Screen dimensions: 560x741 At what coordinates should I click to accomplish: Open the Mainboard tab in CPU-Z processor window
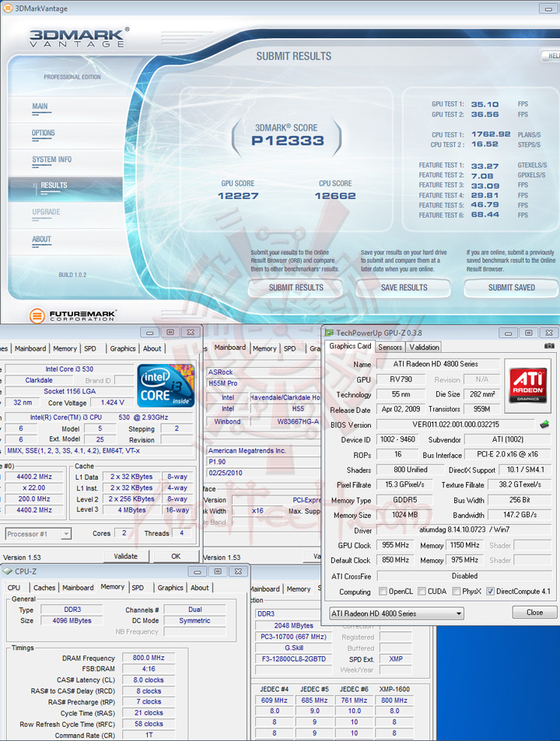[x=30, y=348]
